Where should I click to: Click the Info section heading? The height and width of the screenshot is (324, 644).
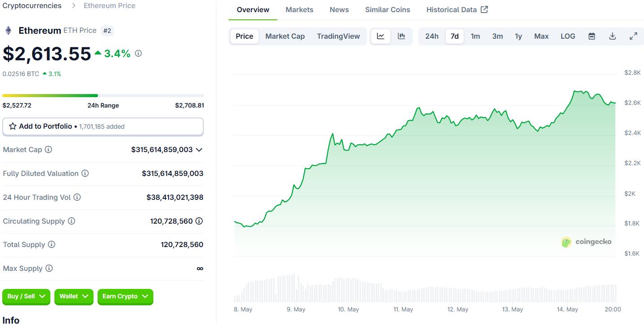click(x=11, y=319)
